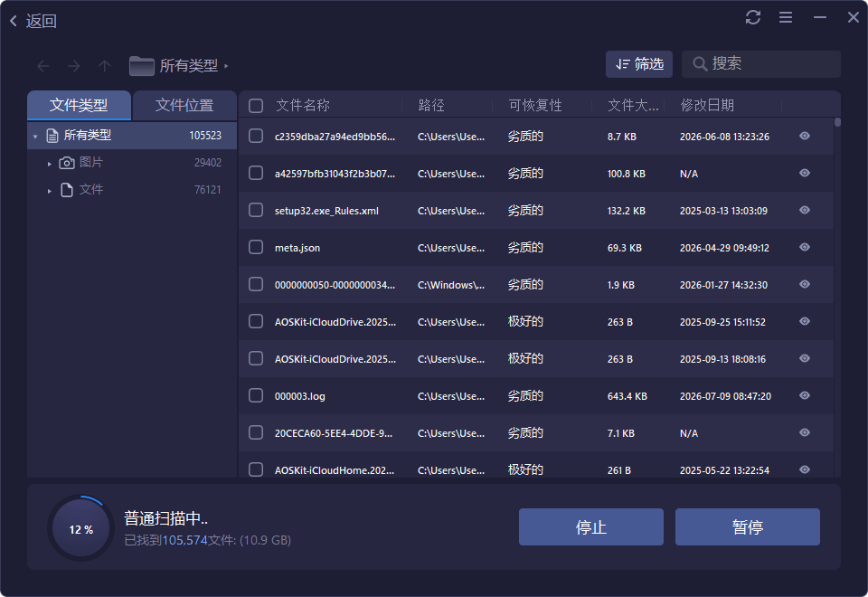Navigate back with the left arrow
The width and height of the screenshot is (868, 597).
[42, 66]
